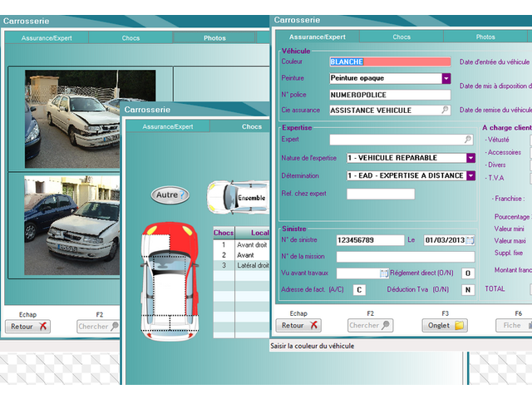Click the red X icon on right Retour button

(314, 325)
